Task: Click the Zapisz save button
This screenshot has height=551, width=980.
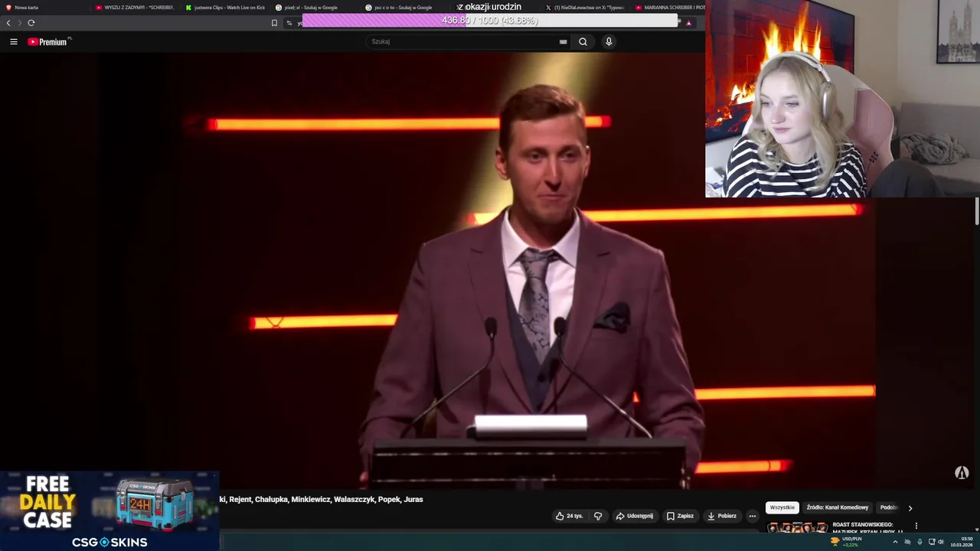Action: pyautogui.click(x=680, y=516)
